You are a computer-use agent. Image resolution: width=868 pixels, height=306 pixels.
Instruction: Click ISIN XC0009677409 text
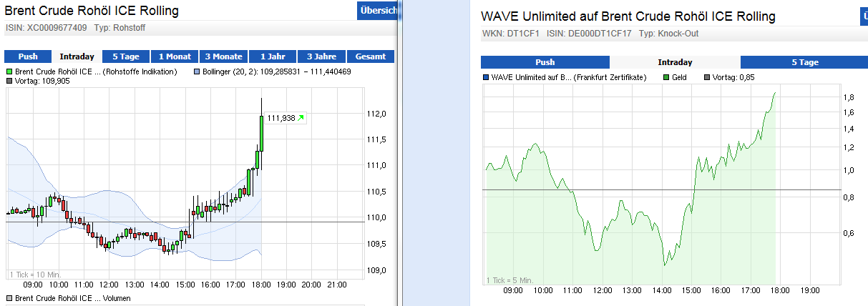(x=47, y=28)
